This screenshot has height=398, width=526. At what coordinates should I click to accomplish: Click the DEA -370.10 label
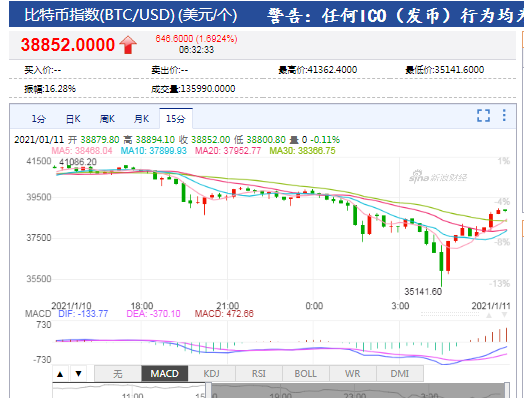coord(153,314)
